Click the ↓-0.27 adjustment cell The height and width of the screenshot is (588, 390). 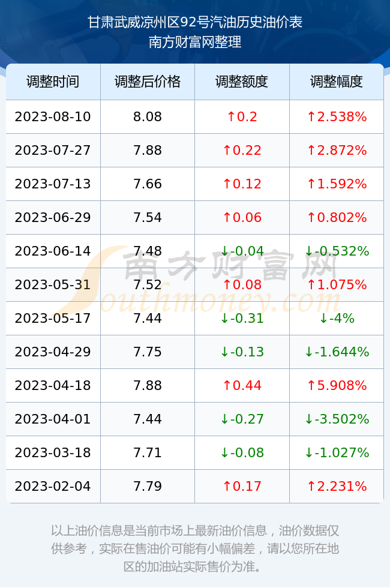click(x=242, y=419)
